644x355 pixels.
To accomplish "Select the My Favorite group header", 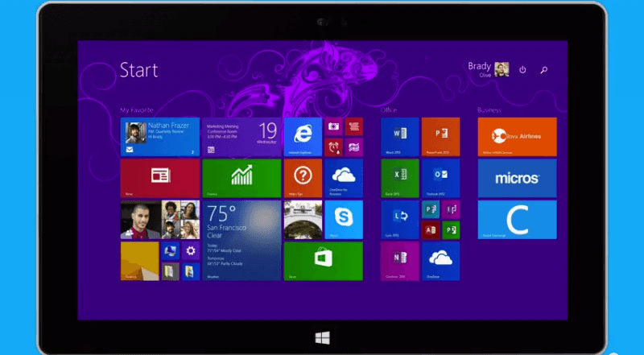I will click(137, 110).
